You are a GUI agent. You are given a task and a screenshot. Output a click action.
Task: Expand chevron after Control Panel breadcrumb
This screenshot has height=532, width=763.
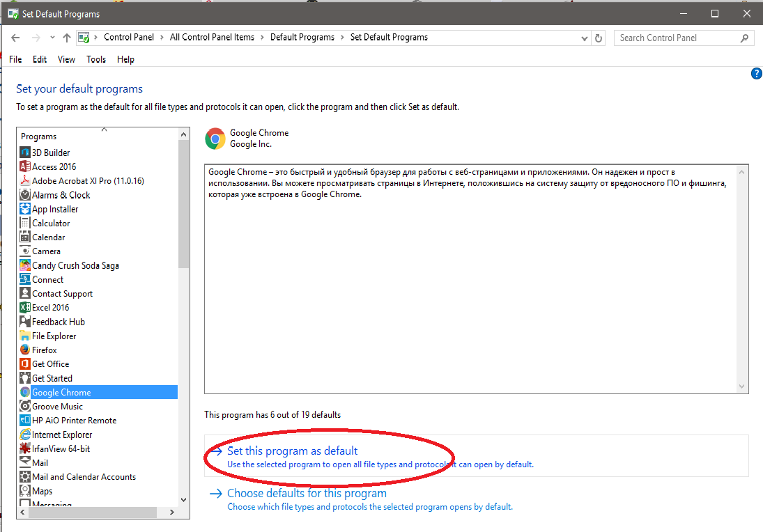(x=162, y=38)
